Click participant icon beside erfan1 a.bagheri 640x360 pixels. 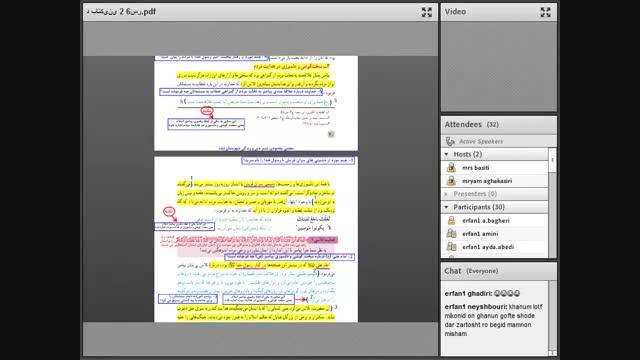tap(451, 220)
